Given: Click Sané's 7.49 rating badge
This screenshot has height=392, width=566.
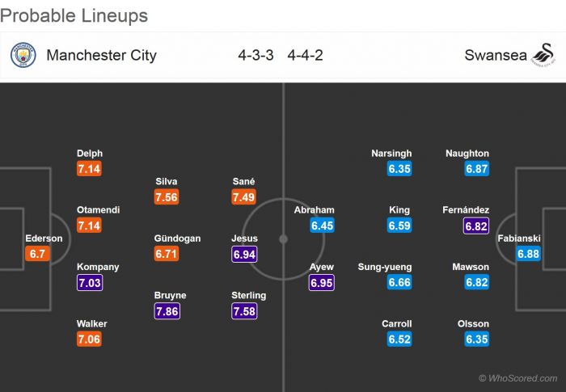Looking at the screenshot, I should 244,197.
